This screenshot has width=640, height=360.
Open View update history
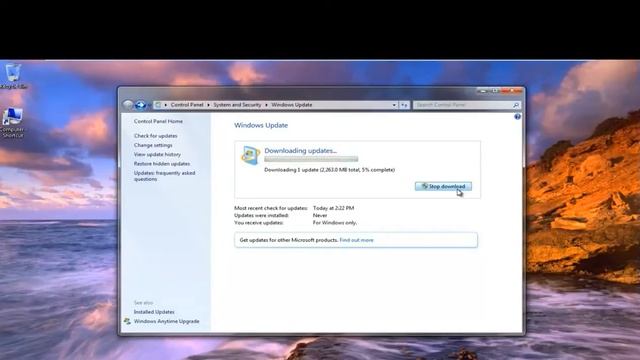coord(157,155)
